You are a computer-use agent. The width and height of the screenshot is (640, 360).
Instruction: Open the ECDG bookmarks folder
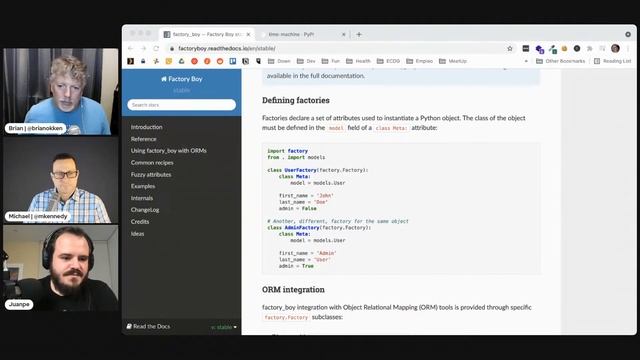coord(388,61)
